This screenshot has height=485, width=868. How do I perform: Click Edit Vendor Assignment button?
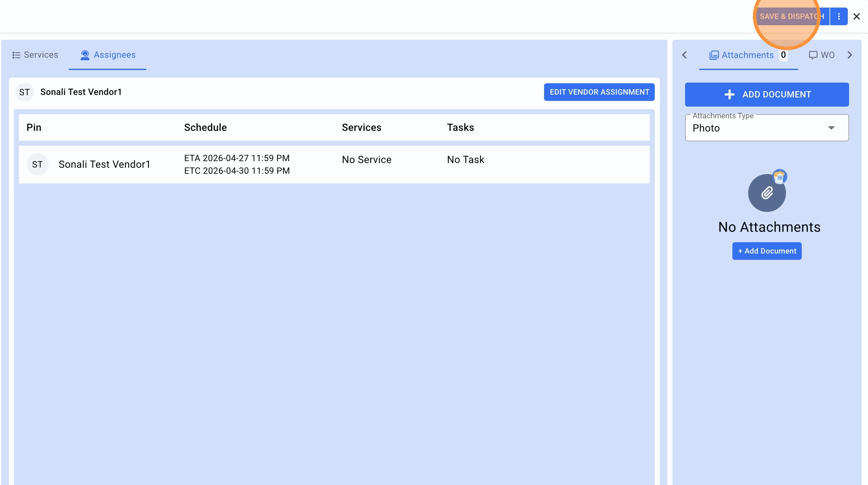[x=599, y=92]
